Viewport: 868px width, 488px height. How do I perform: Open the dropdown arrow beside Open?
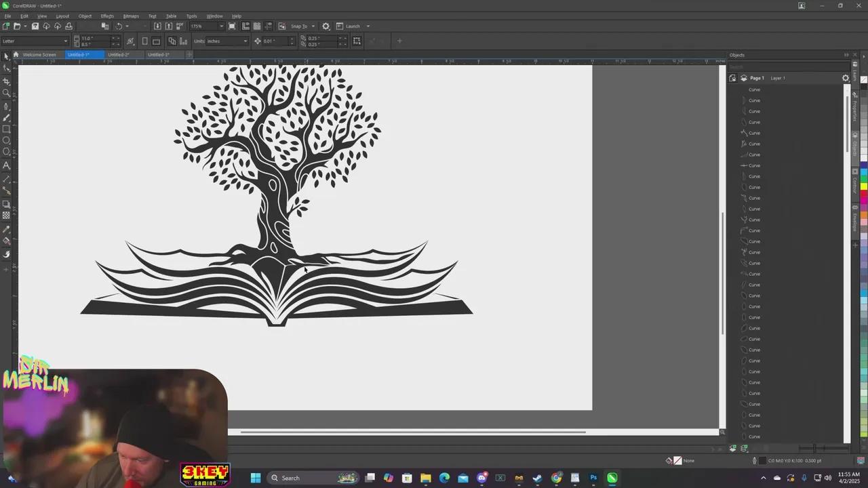(25, 26)
